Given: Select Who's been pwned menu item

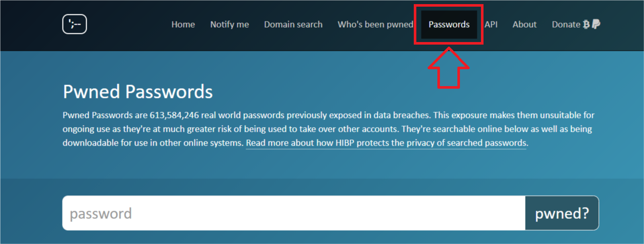Looking at the screenshot, I should (375, 25).
